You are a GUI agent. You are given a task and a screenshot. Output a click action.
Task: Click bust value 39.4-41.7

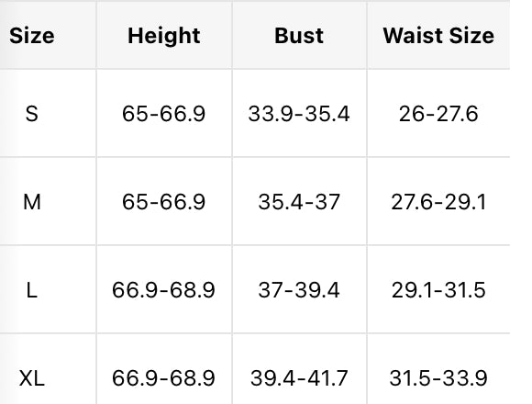299,378
